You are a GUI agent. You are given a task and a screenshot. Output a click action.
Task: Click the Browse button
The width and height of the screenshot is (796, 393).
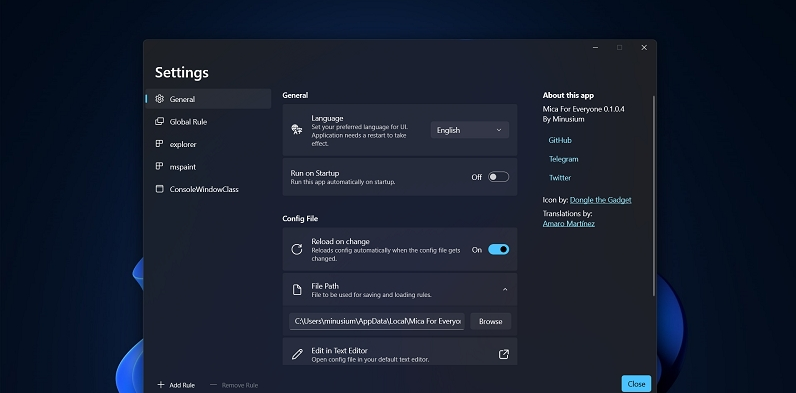[490, 321]
